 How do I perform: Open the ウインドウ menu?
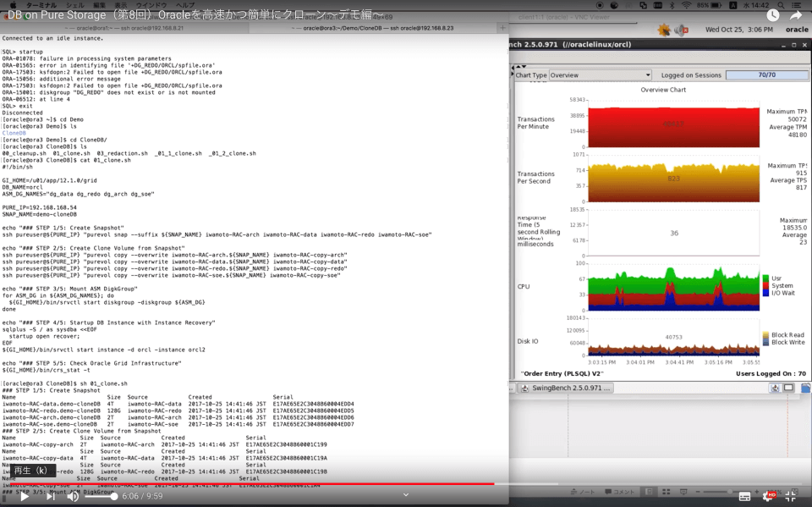(151, 5)
